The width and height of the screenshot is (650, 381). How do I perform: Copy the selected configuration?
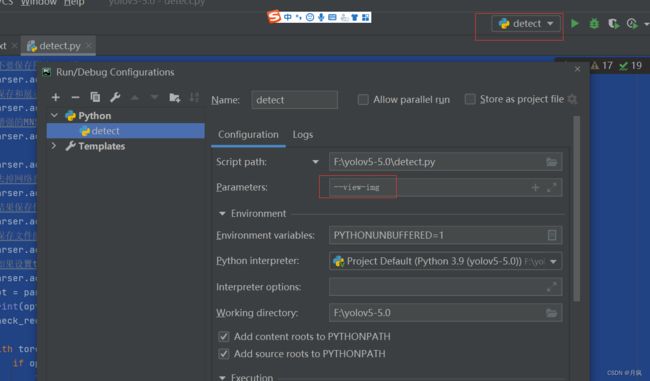pyautogui.click(x=95, y=97)
